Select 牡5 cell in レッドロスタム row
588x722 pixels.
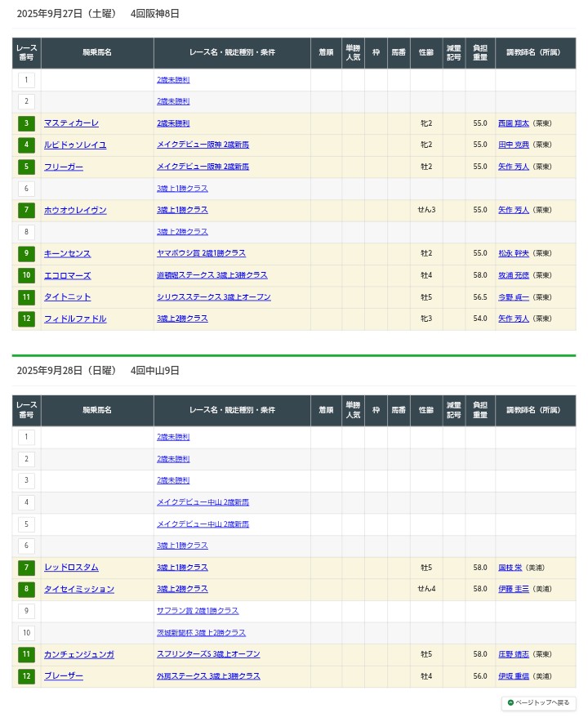[426, 568]
